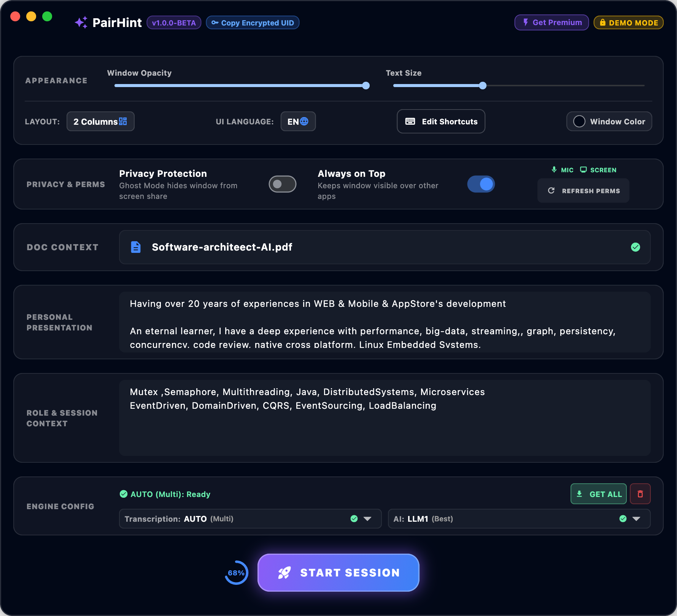Click the PairHint sparkle logo icon
677x616 pixels.
pos(81,23)
